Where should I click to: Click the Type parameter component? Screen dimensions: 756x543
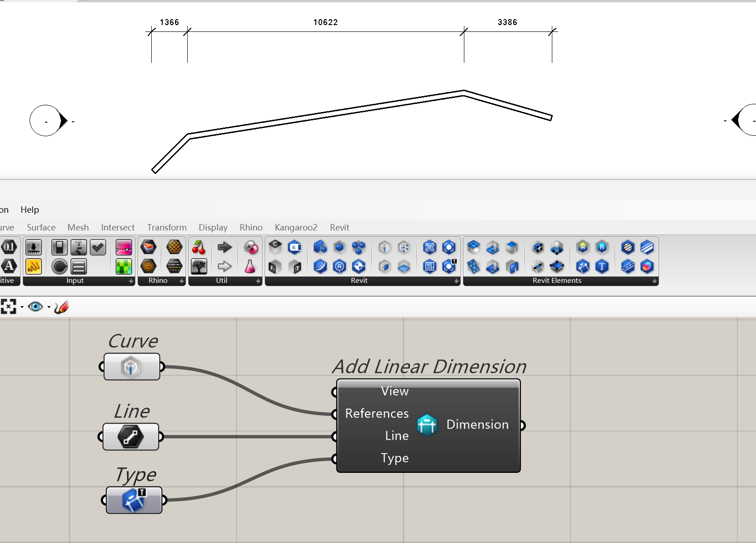point(134,500)
